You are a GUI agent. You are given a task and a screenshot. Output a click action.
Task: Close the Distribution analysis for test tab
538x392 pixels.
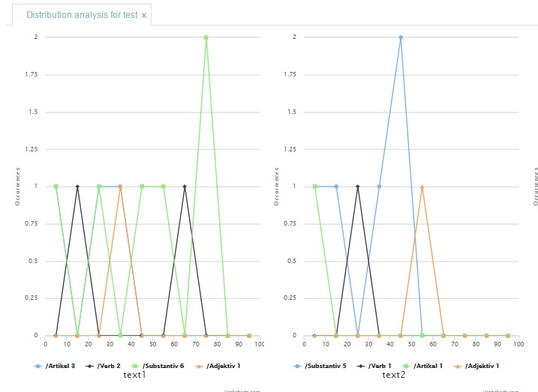point(144,16)
